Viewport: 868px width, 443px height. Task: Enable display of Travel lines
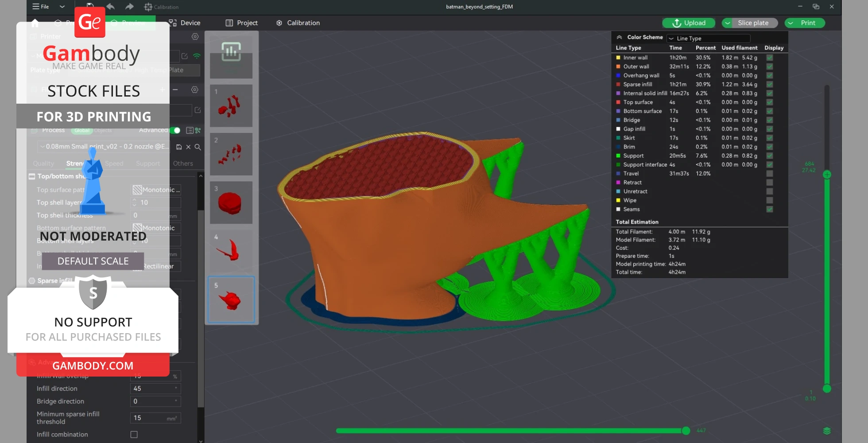(770, 174)
